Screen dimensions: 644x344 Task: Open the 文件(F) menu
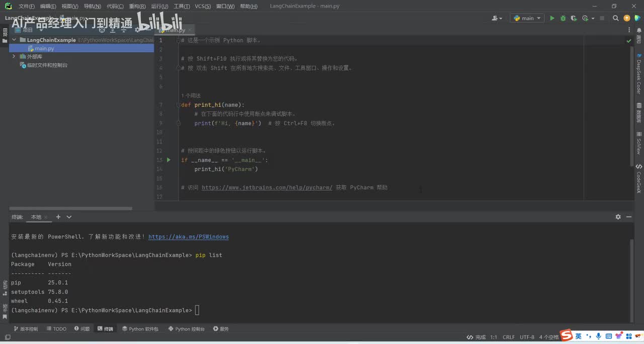27,6
